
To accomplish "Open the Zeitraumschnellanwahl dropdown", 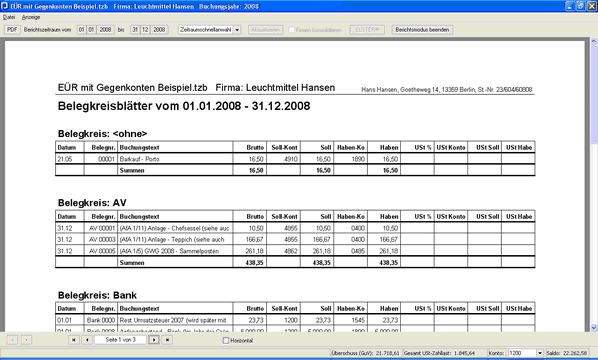I will (x=237, y=30).
